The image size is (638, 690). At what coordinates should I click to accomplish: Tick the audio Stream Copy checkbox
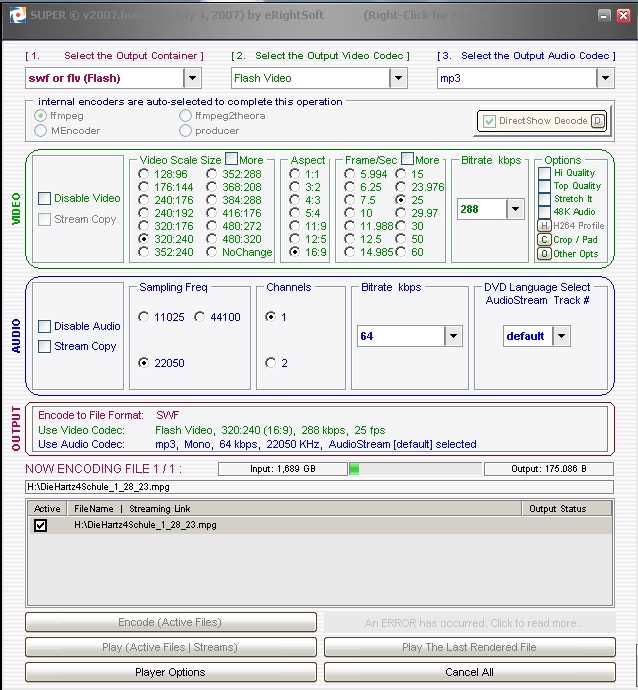pos(45,347)
